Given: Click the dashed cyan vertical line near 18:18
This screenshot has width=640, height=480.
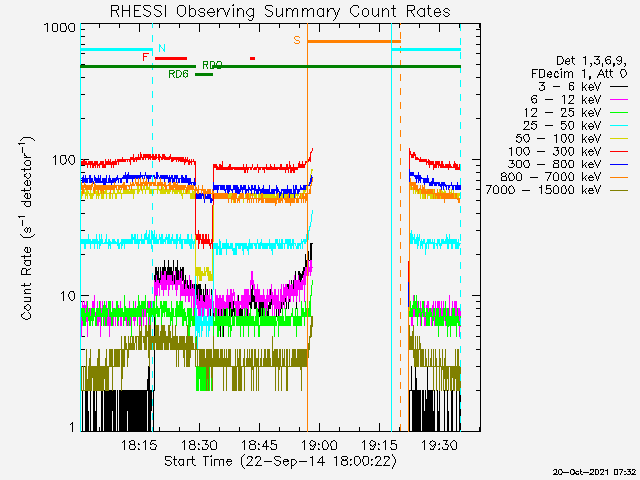Looking at the screenshot, I should click(153, 229).
